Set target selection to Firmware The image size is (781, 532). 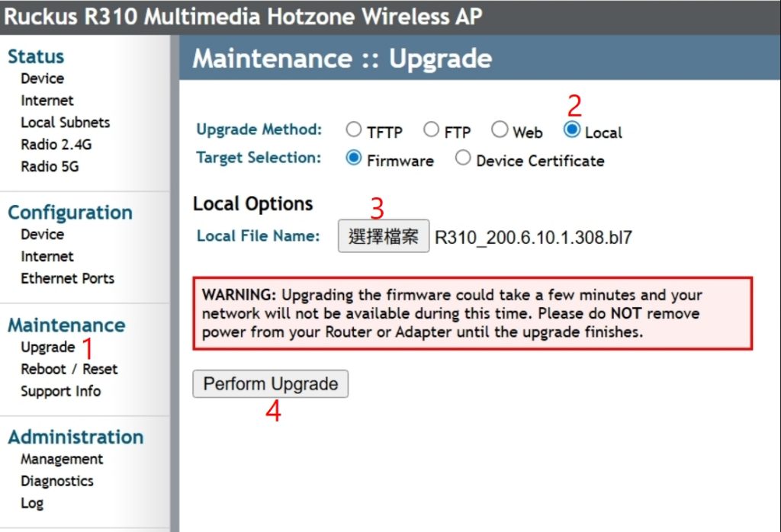(x=353, y=159)
